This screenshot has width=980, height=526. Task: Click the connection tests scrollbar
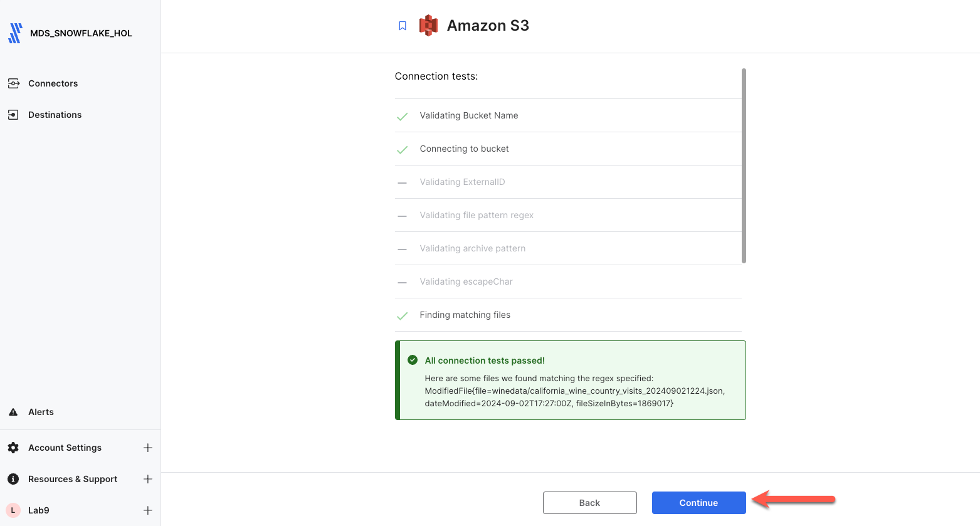744,166
